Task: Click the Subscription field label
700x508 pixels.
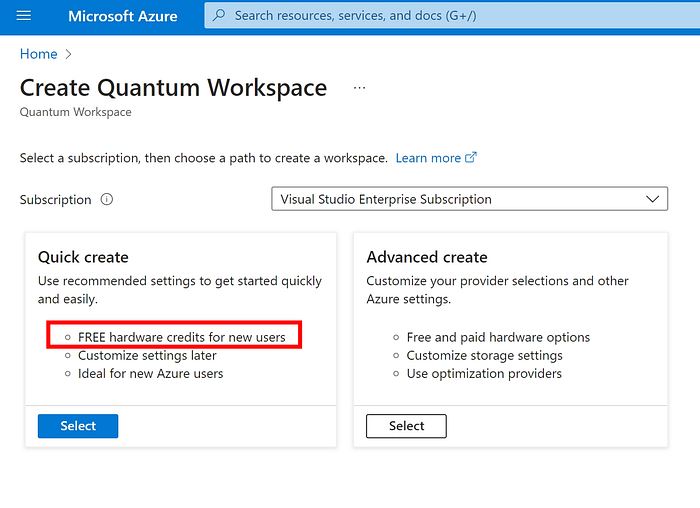Action: point(55,200)
